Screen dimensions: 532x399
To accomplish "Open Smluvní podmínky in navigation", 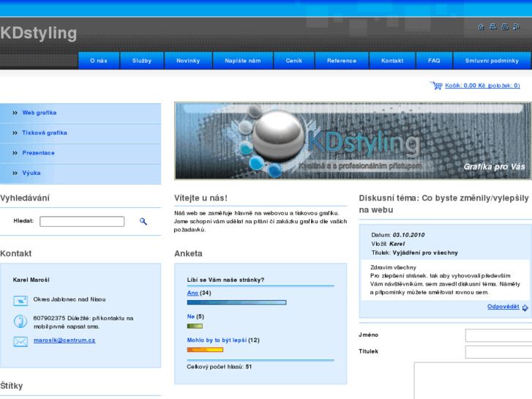I will (x=492, y=61).
